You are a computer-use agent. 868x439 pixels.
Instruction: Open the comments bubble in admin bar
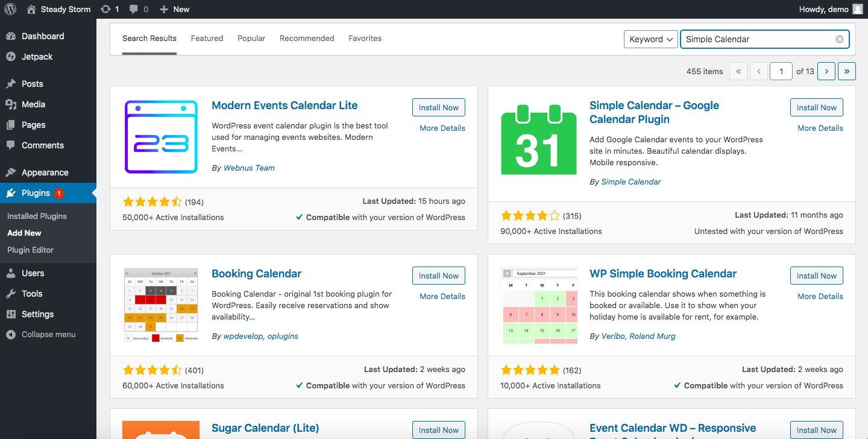pos(133,9)
